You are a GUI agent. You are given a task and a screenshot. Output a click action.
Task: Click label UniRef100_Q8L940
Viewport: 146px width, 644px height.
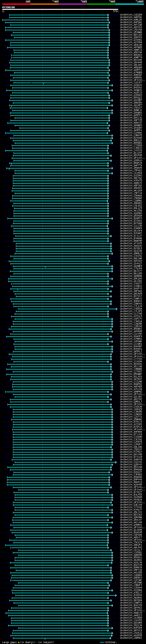(131, 65)
